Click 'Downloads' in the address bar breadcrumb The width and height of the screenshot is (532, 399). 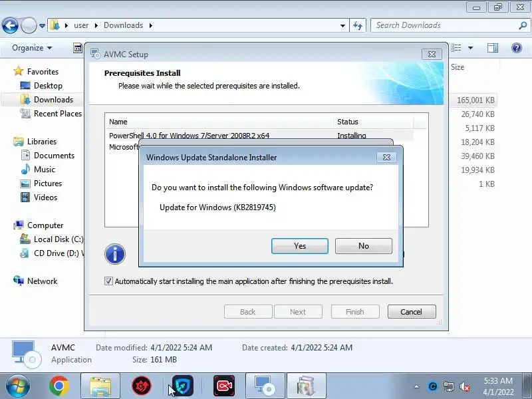[x=124, y=25]
